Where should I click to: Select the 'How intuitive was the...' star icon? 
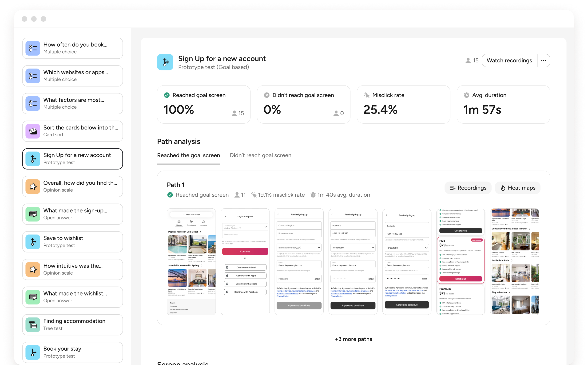(x=33, y=269)
